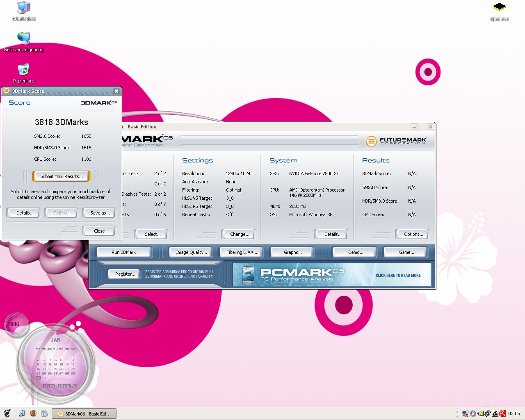Close the 3DMark Score window with X
Screen dimensions: 525x420
click(x=116, y=91)
